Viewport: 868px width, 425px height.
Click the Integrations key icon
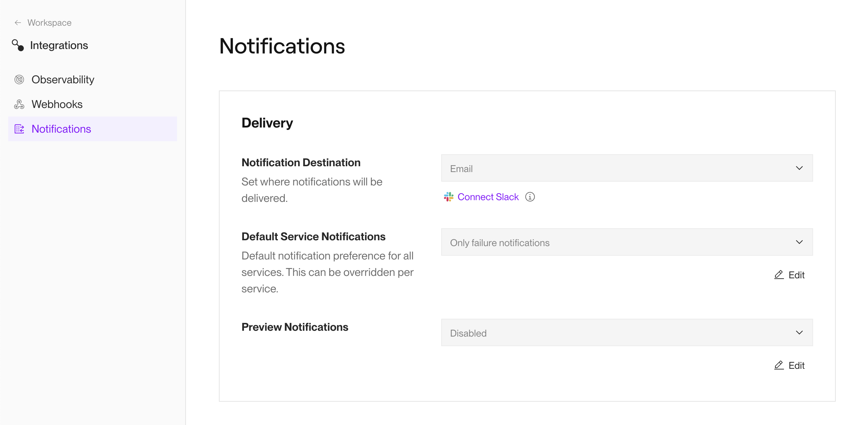point(18,45)
